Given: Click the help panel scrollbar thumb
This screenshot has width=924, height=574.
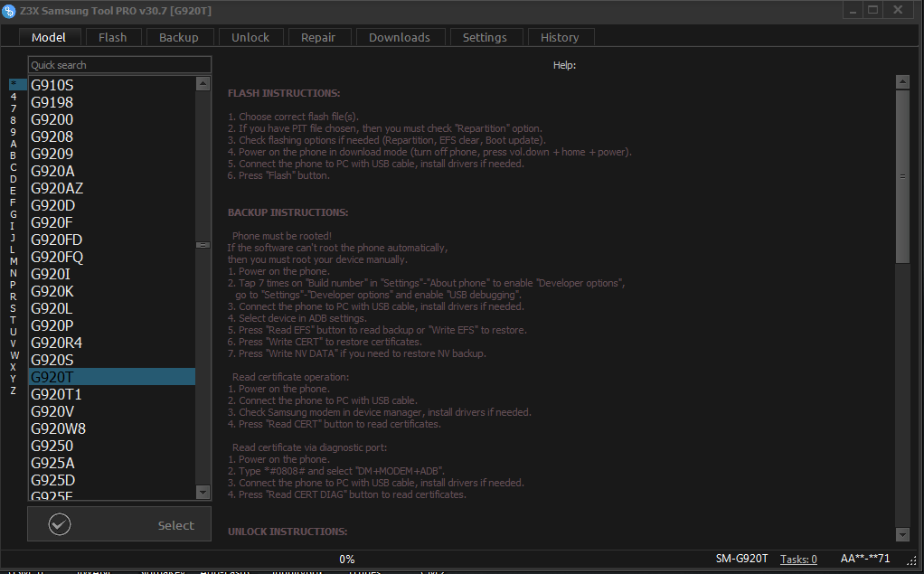Looking at the screenshot, I should point(902,176).
